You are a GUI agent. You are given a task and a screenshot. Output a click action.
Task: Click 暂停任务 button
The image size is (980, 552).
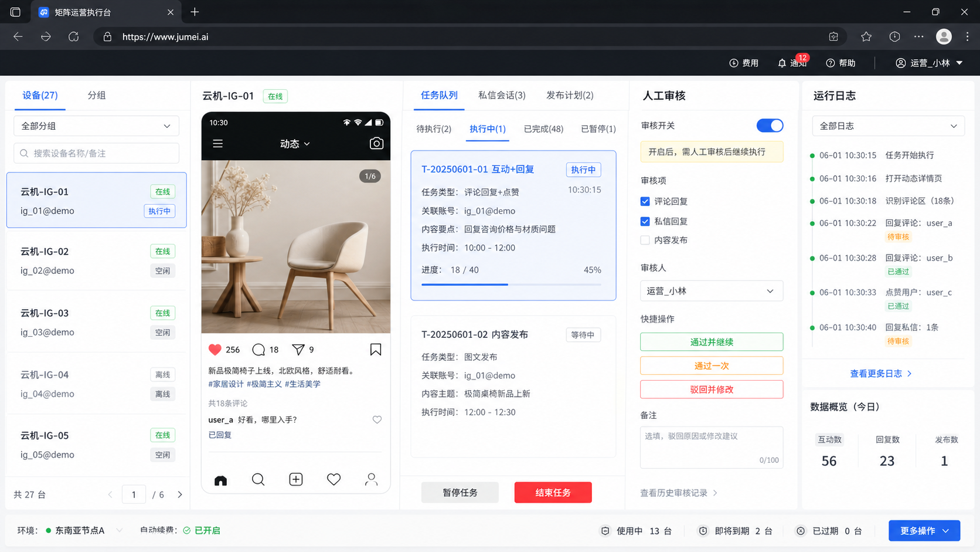460,492
